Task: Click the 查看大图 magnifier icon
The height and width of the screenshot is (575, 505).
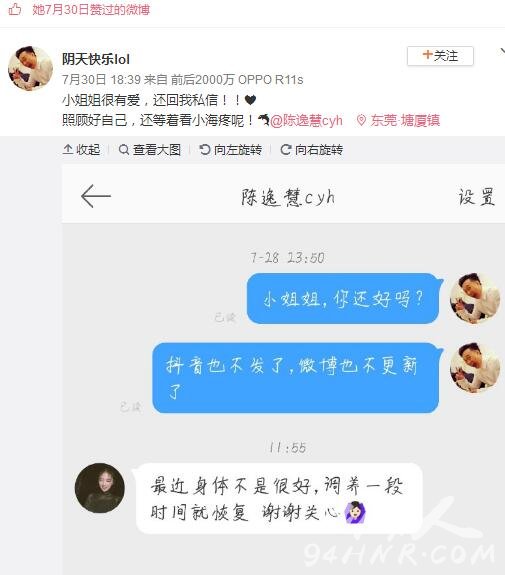Action: tap(124, 150)
